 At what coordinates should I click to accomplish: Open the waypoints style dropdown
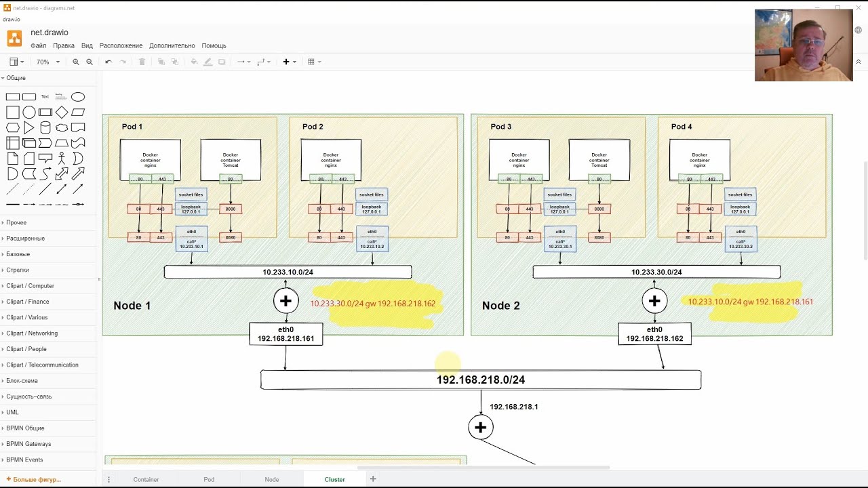264,62
